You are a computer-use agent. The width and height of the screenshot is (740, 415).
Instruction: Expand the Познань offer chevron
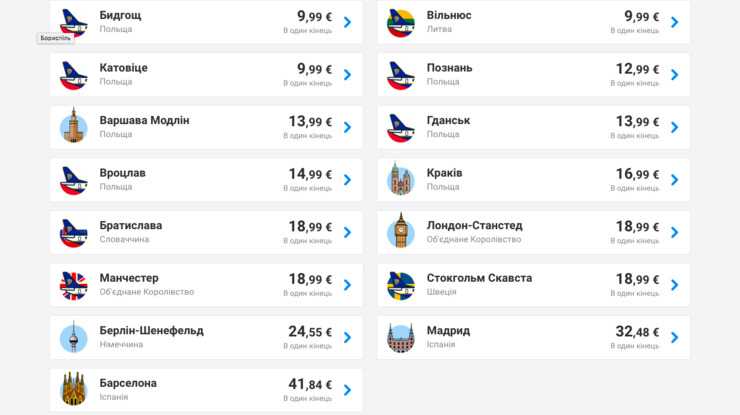pos(674,75)
